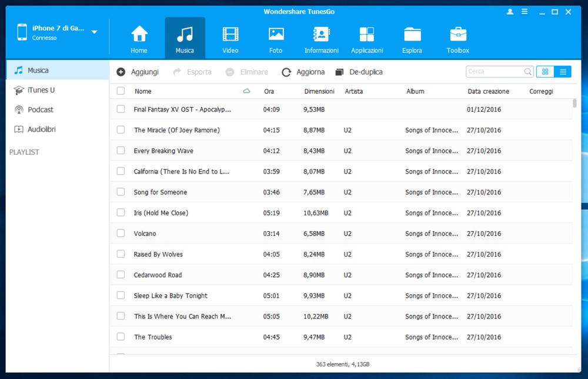Check the Song for Someone row
The height and width of the screenshot is (379, 588).
(121, 191)
